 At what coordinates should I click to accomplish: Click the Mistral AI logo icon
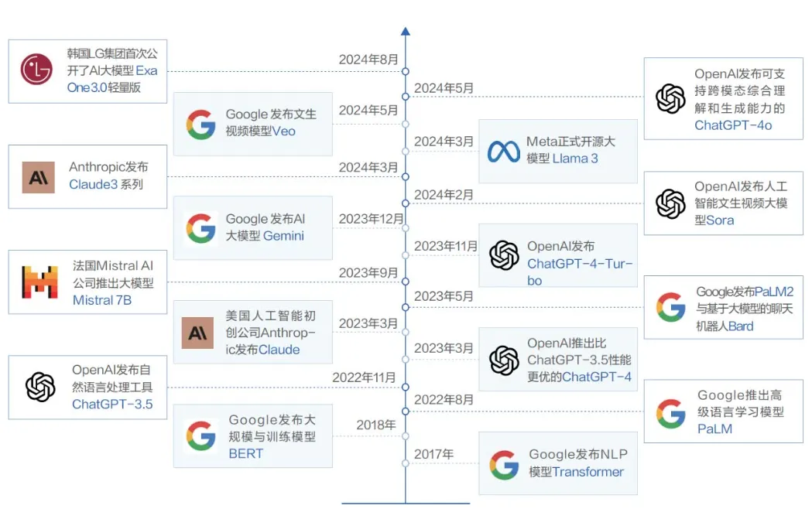pyautogui.click(x=39, y=282)
